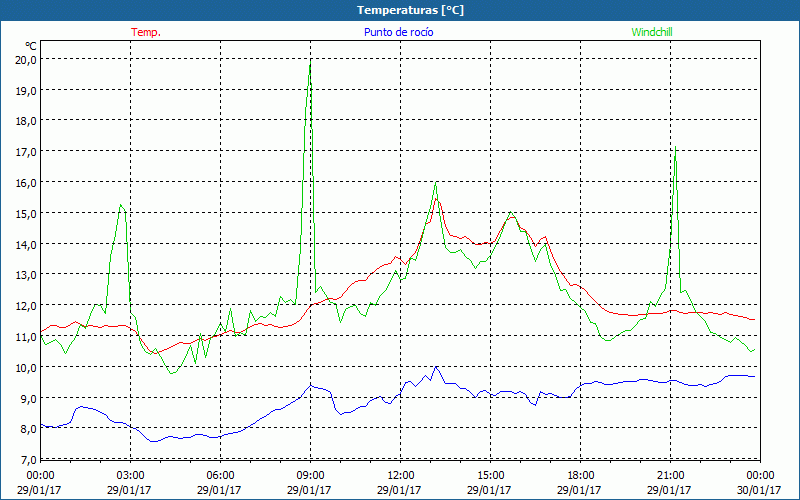Click the 21:00 time axis label
800x500 pixels.
pos(669,476)
